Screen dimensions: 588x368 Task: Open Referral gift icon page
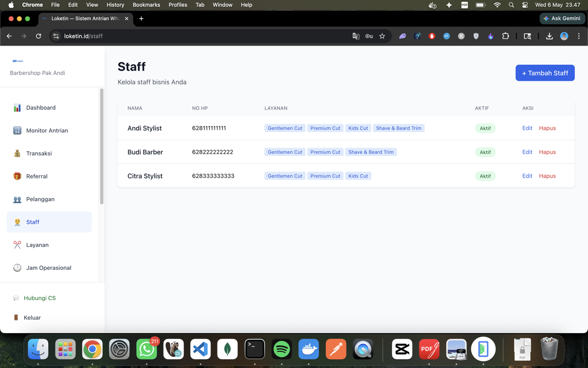coord(49,176)
